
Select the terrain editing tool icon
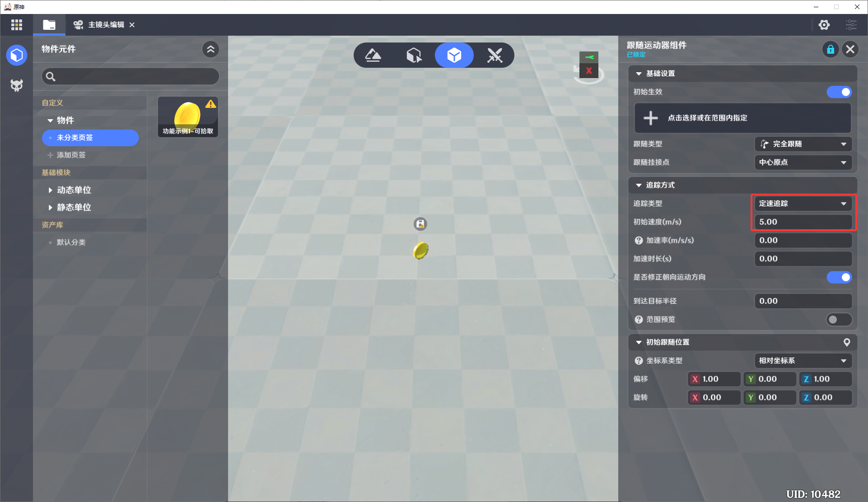[x=373, y=55]
